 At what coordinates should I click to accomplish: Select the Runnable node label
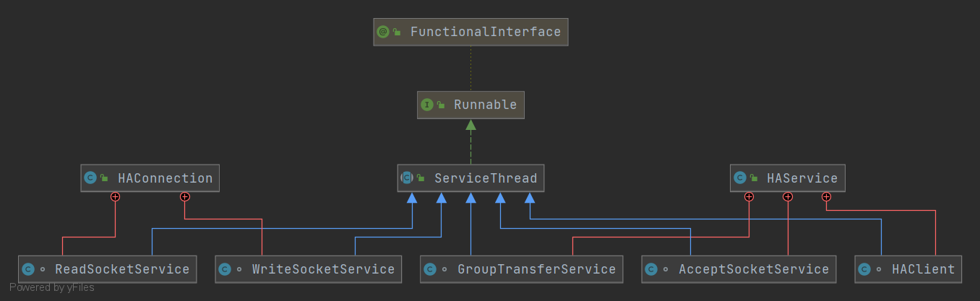pyautogui.click(x=485, y=105)
